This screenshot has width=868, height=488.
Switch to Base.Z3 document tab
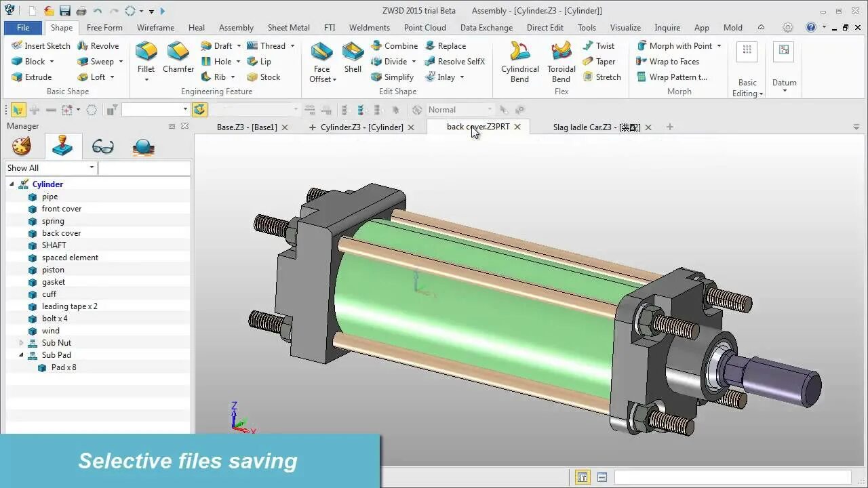[247, 127]
